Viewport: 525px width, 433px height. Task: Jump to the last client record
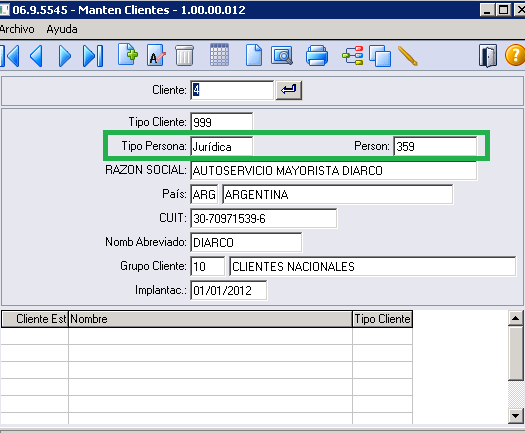click(x=93, y=56)
